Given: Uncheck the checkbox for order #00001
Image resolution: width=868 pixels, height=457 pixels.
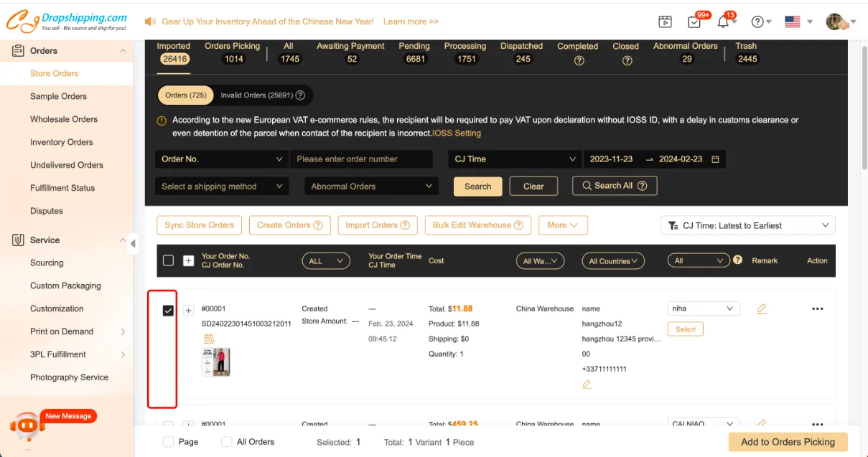Looking at the screenshot, I should point(168,311).
